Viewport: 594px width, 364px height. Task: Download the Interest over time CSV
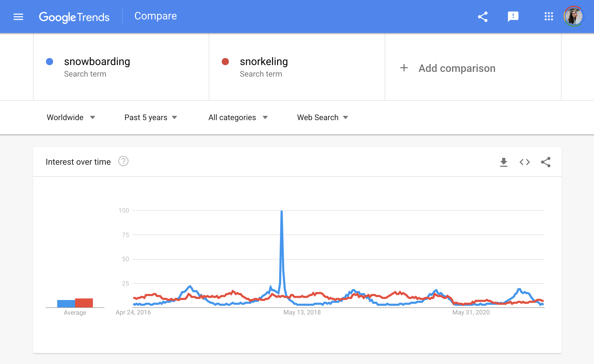[503, 162]
